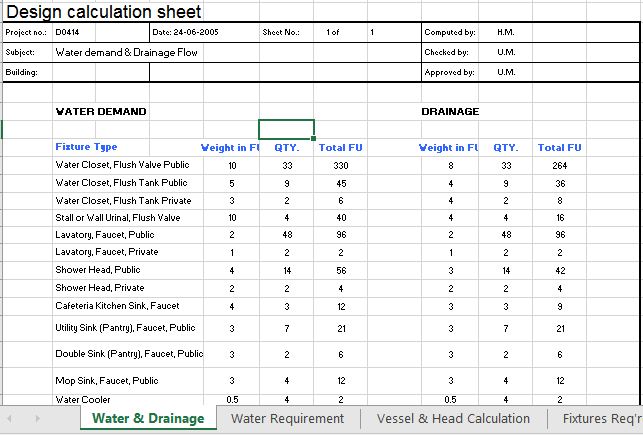Click the Water & Drainage sheet tab
Viewport: 643px width, 435px height.
148,419
